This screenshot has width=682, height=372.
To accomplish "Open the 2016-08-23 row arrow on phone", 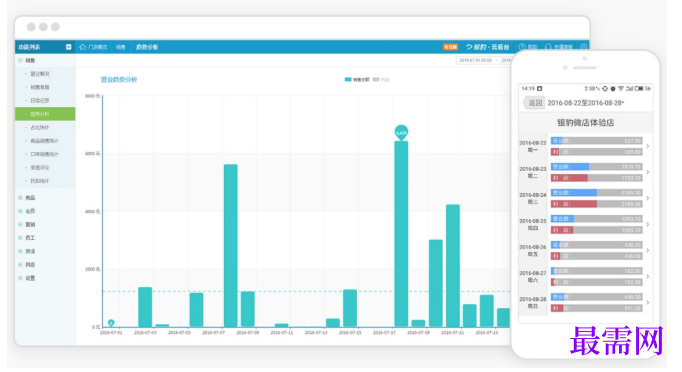I will (x=648, y=172).
